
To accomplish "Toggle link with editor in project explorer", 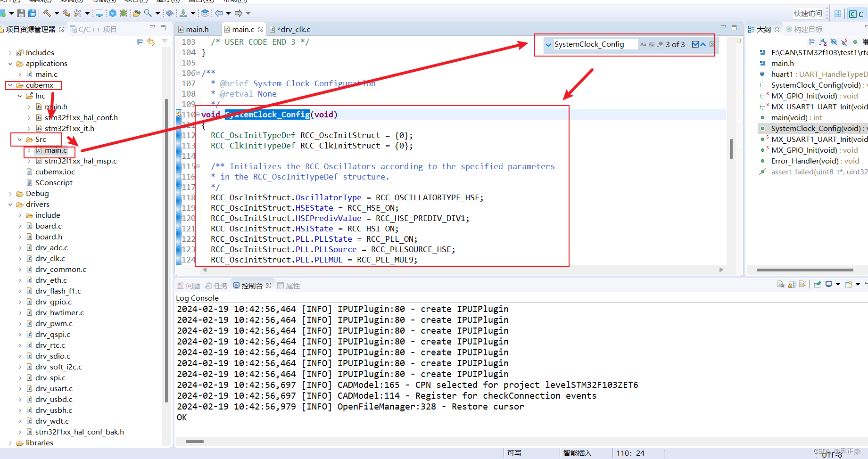I will (x=151, y=42).
